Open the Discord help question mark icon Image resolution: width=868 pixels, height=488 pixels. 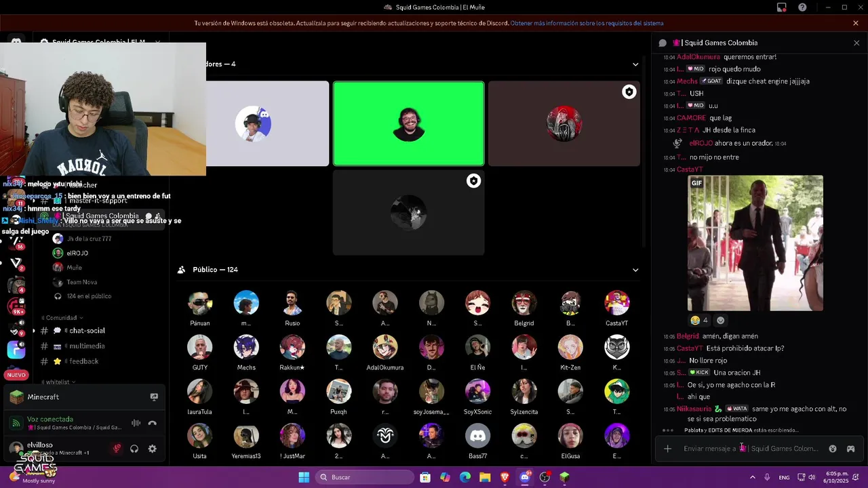click(802, 7)
